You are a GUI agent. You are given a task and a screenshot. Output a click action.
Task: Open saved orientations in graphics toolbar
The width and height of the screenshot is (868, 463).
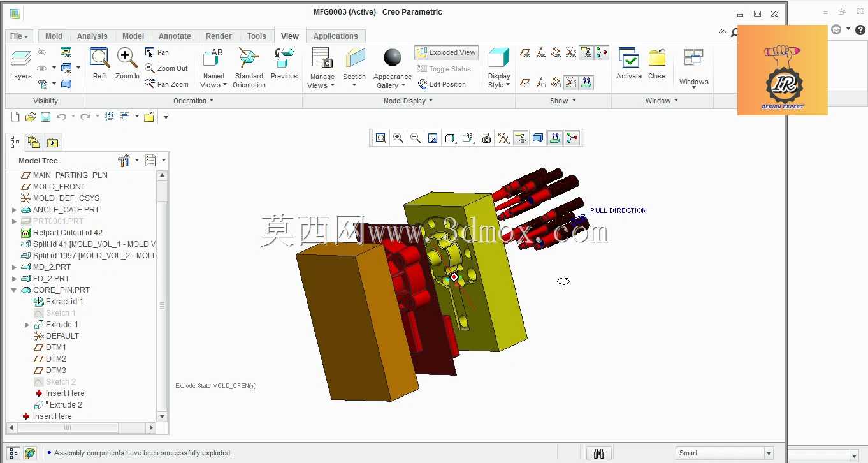click(x=468, y=138)
